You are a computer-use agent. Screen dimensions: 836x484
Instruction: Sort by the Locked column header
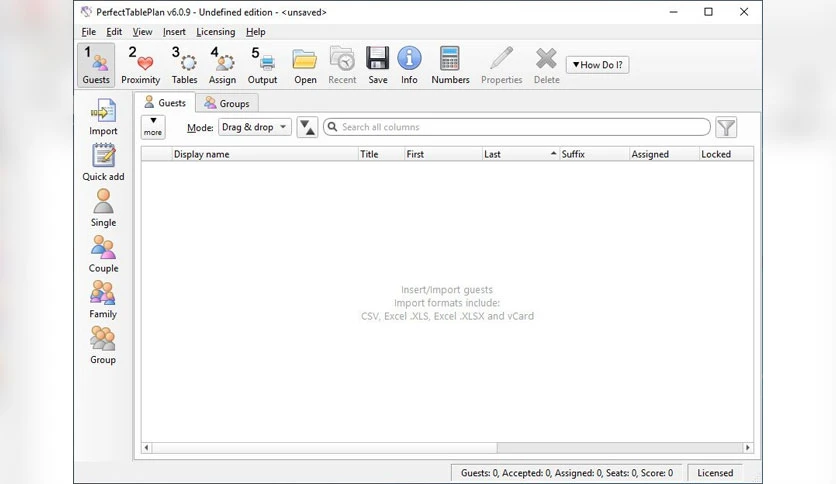click(x=726, y=154)
